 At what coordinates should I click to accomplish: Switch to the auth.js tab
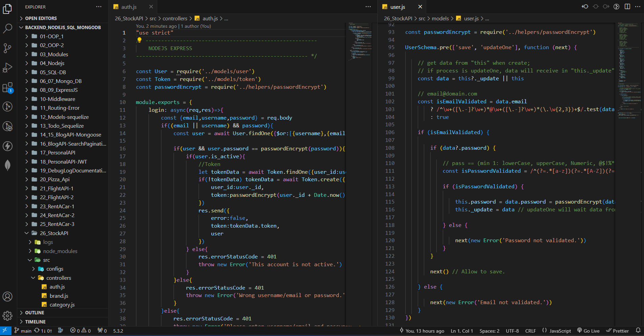coord(129,7)
